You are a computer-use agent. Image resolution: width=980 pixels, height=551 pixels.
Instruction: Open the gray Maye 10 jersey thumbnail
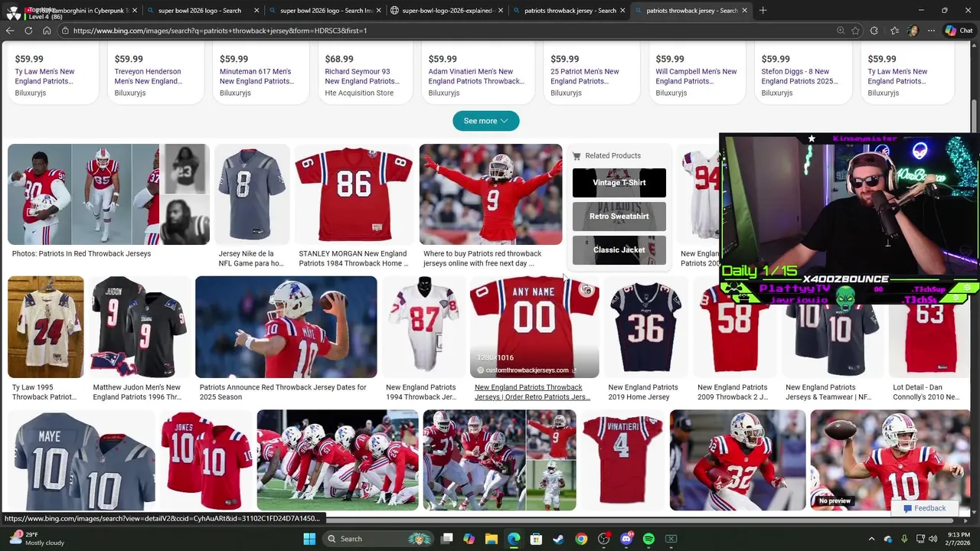(x=81, y=460)
